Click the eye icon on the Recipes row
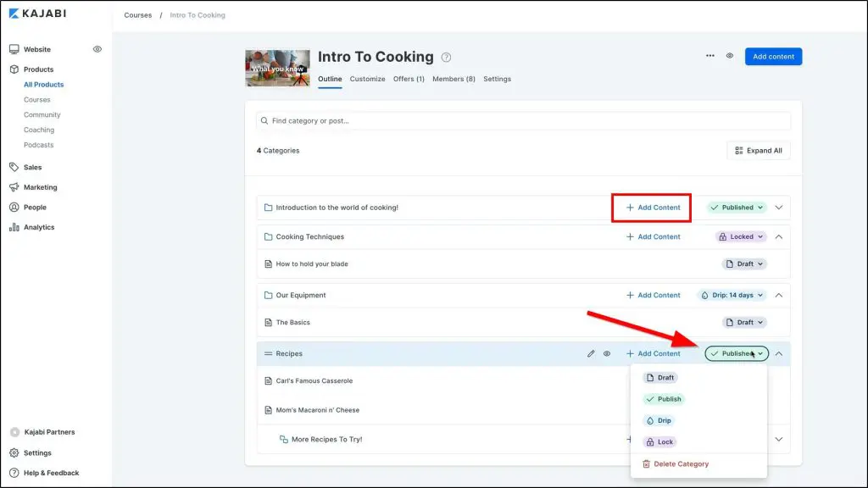Image resolution: width=868 pixels, height=488 pixels. [607, 353]
